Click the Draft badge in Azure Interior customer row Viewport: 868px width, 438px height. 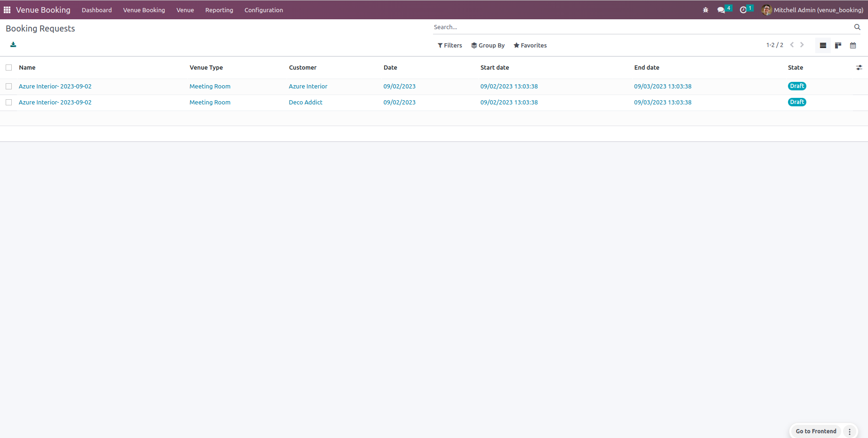click(x=797, y=86)
